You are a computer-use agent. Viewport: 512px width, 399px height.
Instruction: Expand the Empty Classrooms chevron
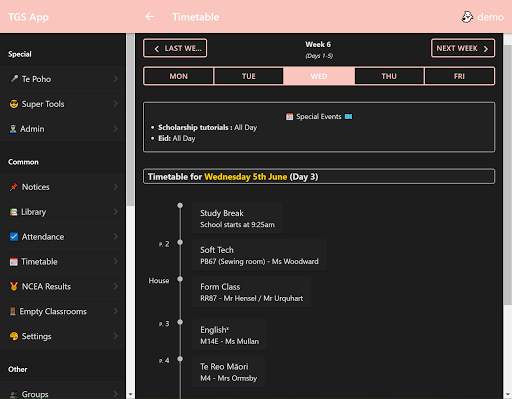115,311
